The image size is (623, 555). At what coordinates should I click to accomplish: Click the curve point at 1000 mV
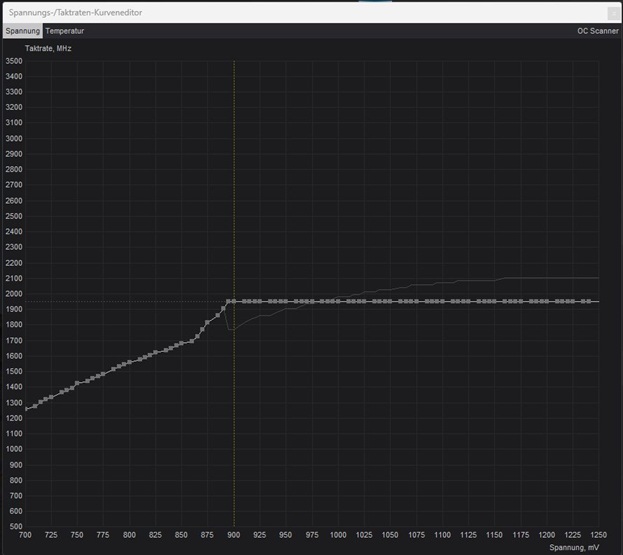pos(337,301)
